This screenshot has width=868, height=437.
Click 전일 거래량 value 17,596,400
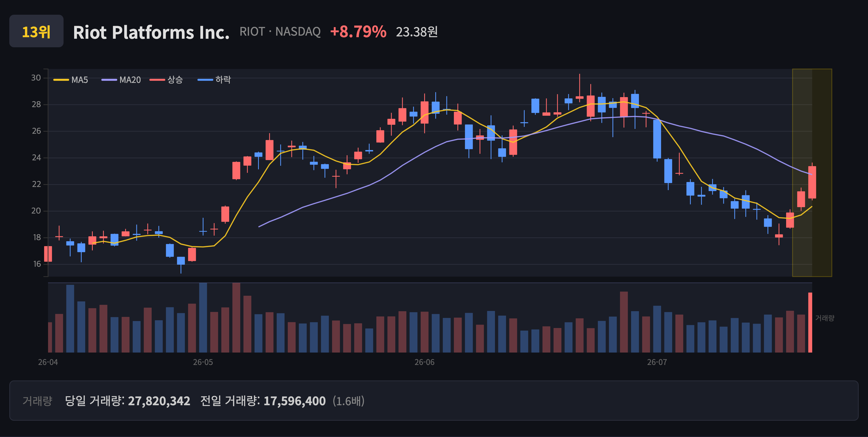[295, 401]
